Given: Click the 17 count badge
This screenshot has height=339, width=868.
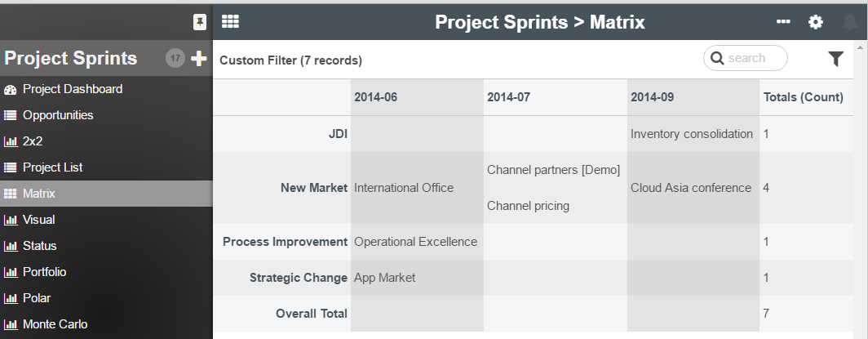Looking at the screenshot, I should click(175, 59).
